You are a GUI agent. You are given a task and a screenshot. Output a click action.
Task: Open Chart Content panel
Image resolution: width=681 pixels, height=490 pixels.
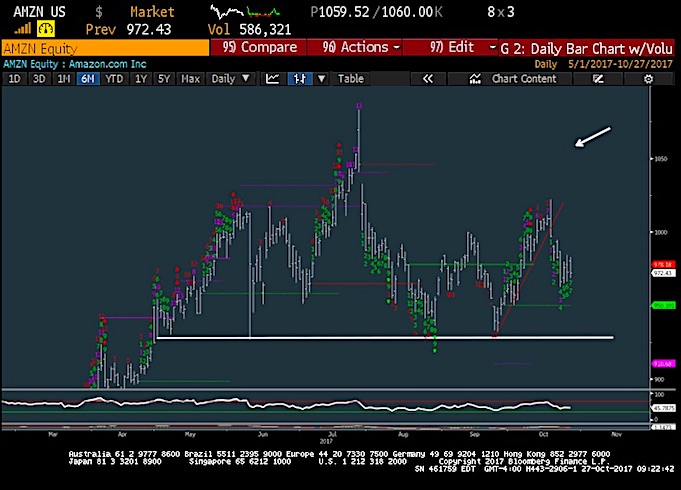[x=512, y=79]
